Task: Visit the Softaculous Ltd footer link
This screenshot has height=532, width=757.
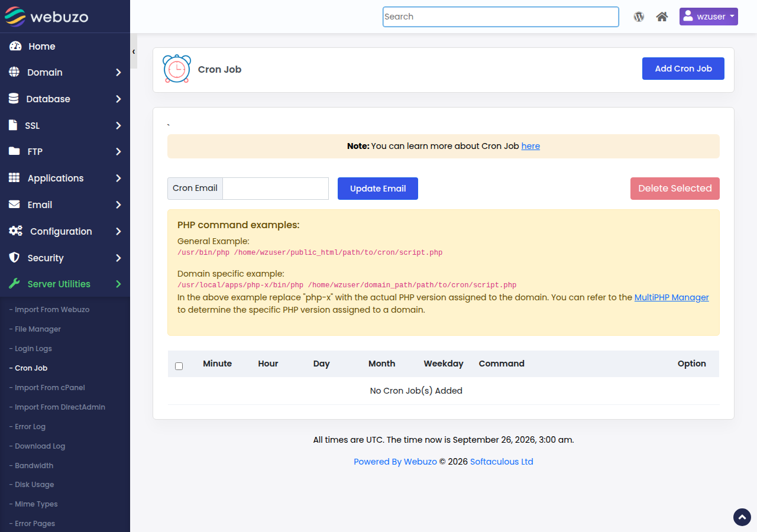Action: pyautogui.click(x=502, y=462)
